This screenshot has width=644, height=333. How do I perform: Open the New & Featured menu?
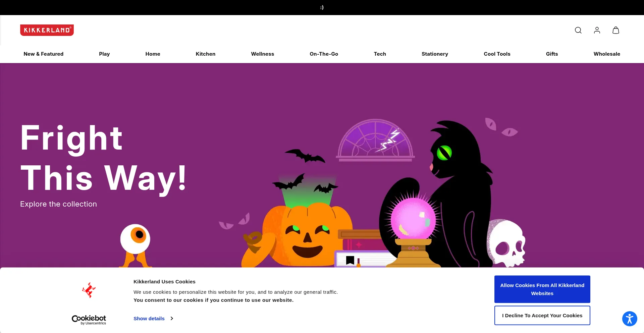43,54
